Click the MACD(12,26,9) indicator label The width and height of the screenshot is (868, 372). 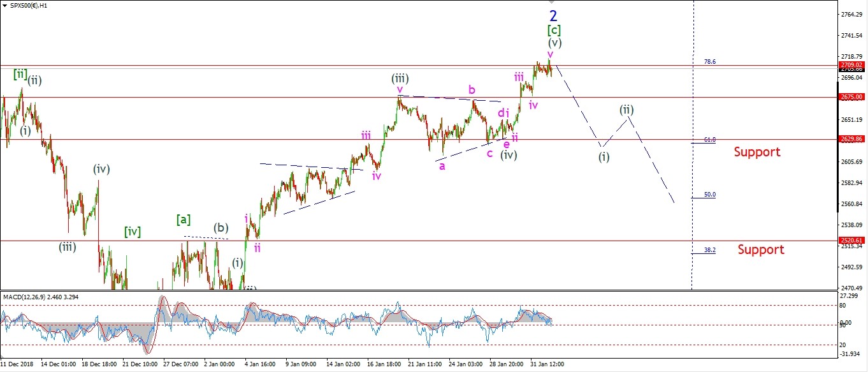pos(38,297)
